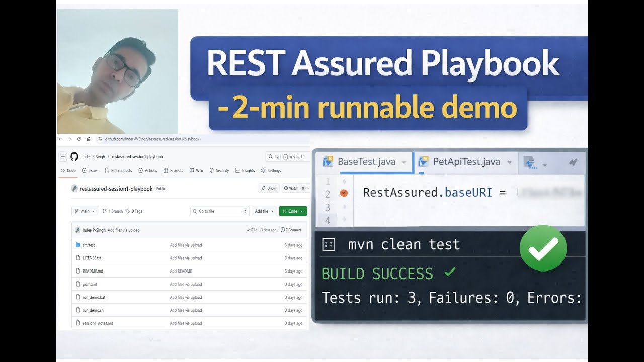Viewport: 644px width, 362px height.
Task: Click '3 days ago' in the session1_notes.md row
Action: pyautogui.click(x=293, y=324)
